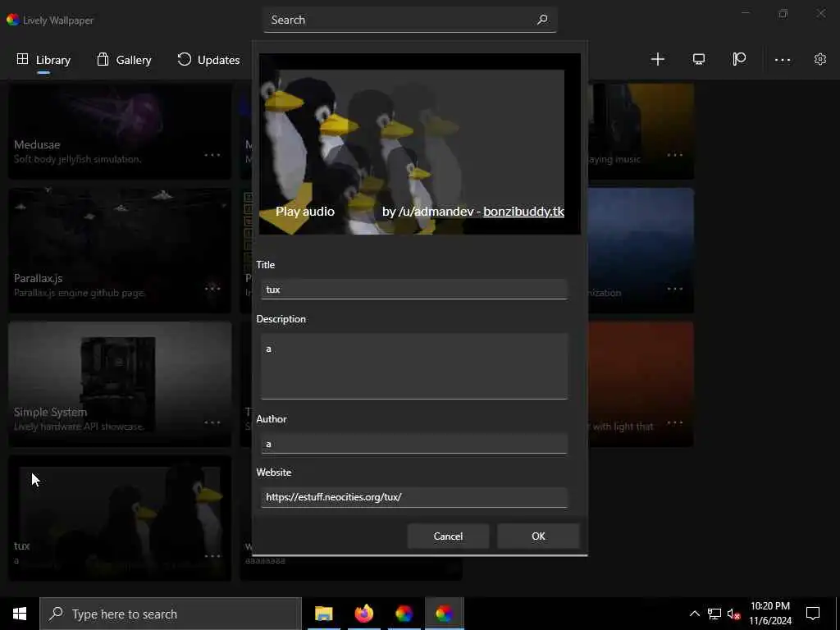The width and height of the screenshot is (840, 630).
Task: Click the search magnifier icon
Action: [542, 20]
